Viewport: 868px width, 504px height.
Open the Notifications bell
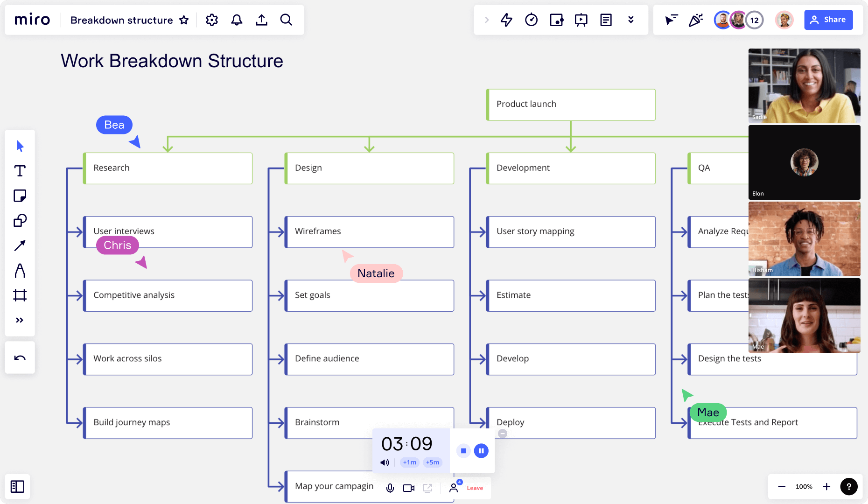237,20
